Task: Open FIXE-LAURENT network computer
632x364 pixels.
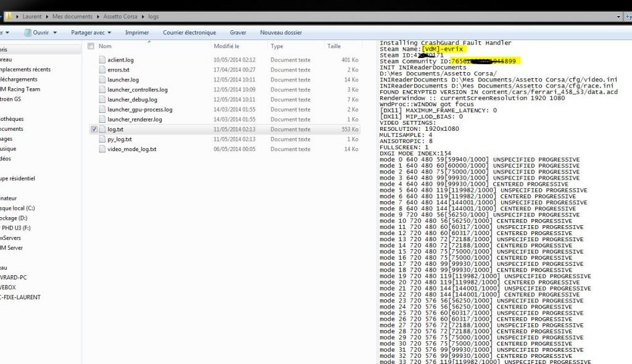Action: pos(20,297)
